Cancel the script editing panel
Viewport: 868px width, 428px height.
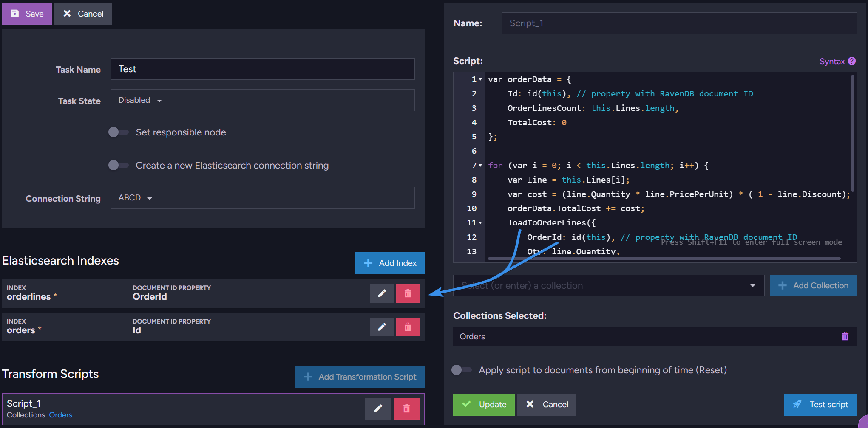point(547,405)
